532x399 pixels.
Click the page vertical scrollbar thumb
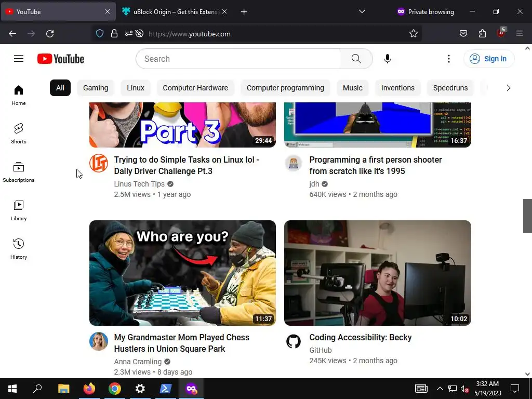(x=527, y=216)
